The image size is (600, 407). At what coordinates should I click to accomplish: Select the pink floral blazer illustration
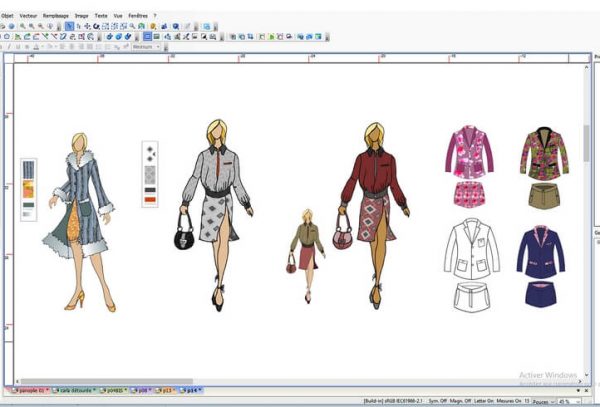pos(470,152)
